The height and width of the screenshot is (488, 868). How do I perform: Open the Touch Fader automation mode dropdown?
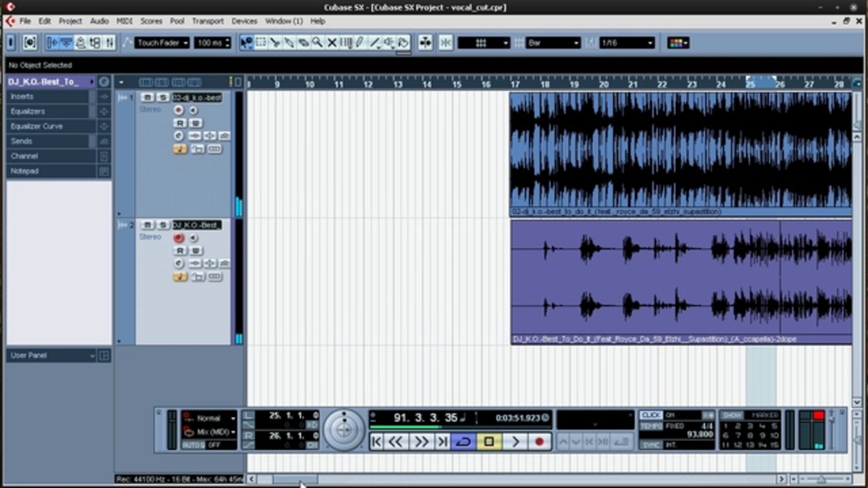pyautogui.click(x=162, y=43)
